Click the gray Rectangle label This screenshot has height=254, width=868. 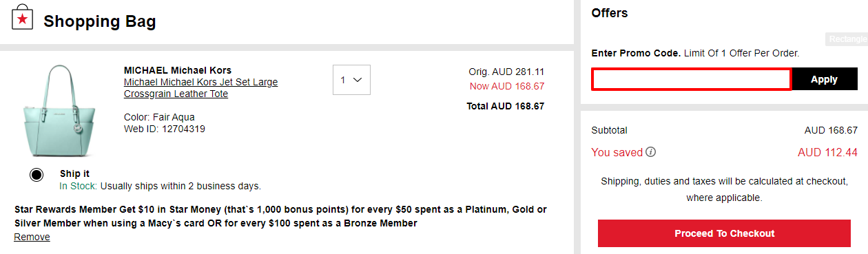click(847, 39)
